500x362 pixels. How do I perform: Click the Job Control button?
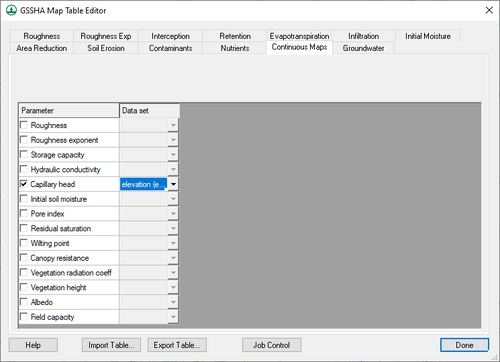point(271,345)
